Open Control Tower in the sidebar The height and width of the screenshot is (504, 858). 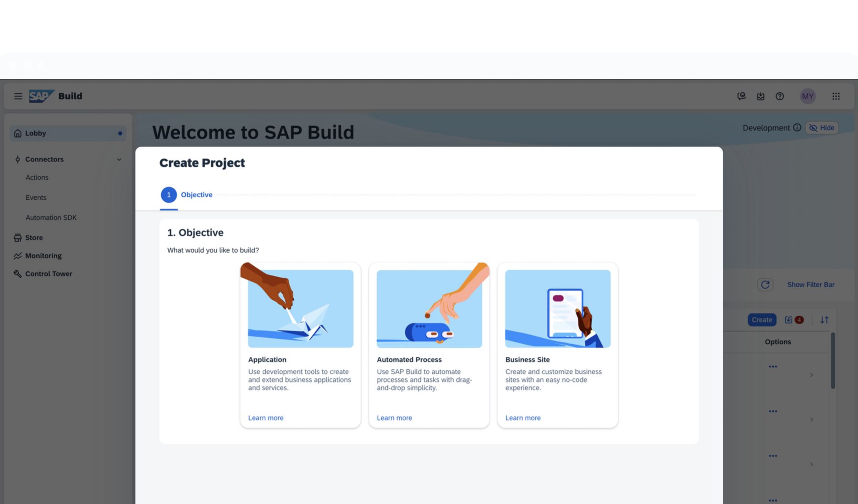(x=49, y=274)
